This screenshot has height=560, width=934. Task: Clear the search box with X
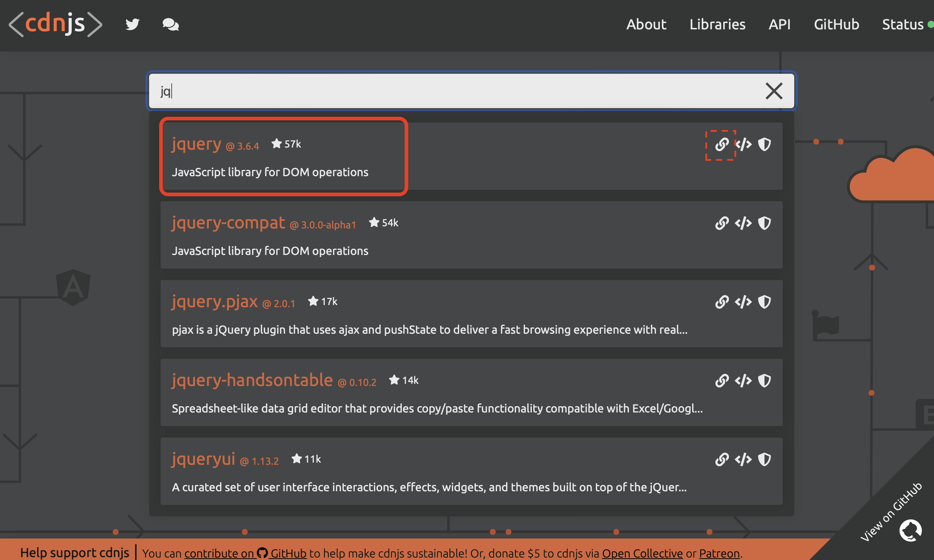(x=774, y=91)
